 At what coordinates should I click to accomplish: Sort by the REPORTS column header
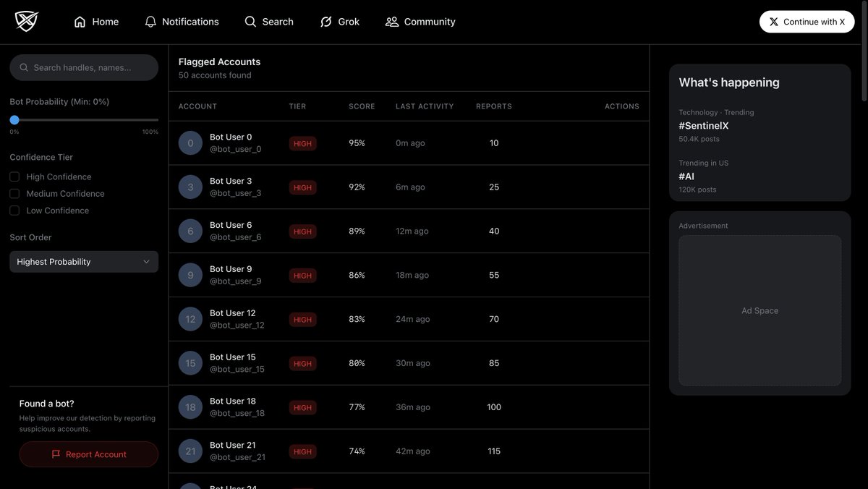pos(494,106)
